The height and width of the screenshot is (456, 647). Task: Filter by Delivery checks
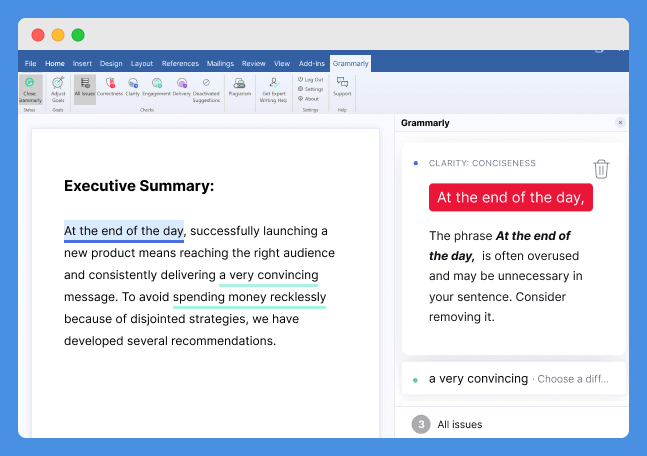(182, 87)
